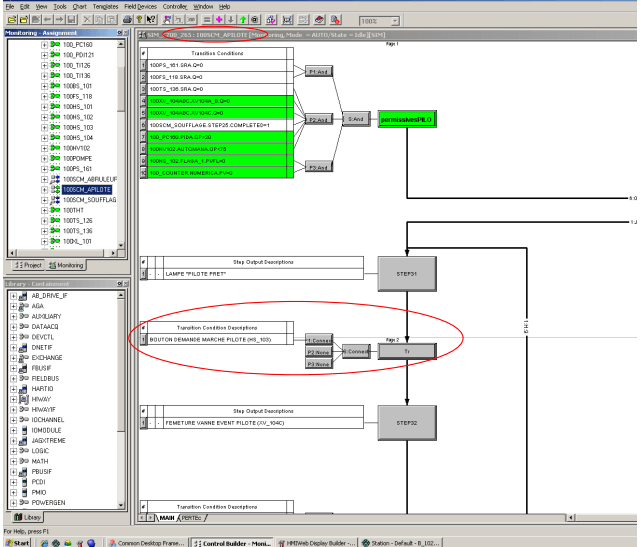
Task: Switch to the Monitoring tab
Action: tap(66, 265)
